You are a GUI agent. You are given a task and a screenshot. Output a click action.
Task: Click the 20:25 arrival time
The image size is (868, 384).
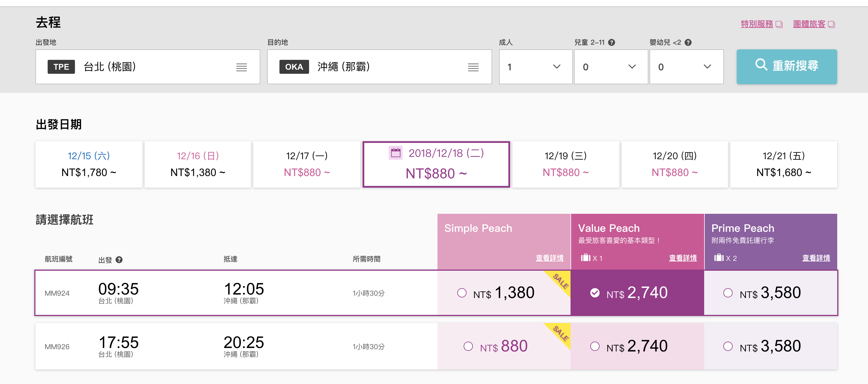244,342
